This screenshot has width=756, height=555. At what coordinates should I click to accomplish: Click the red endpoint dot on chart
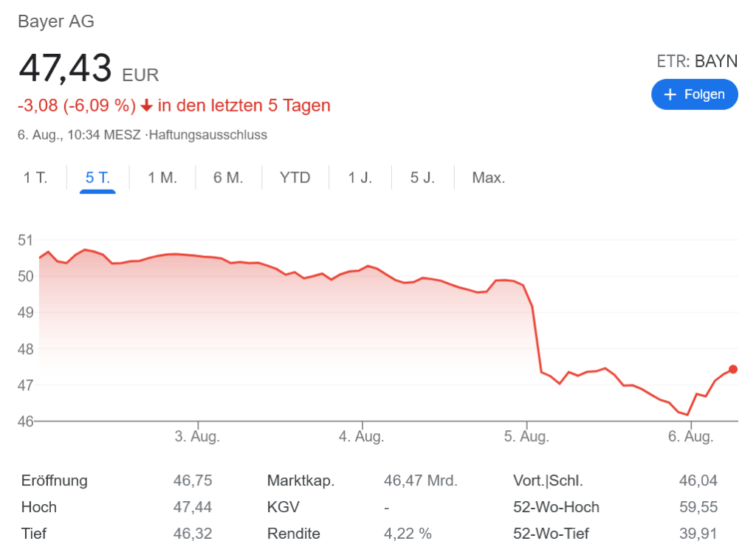click(732, 369)
